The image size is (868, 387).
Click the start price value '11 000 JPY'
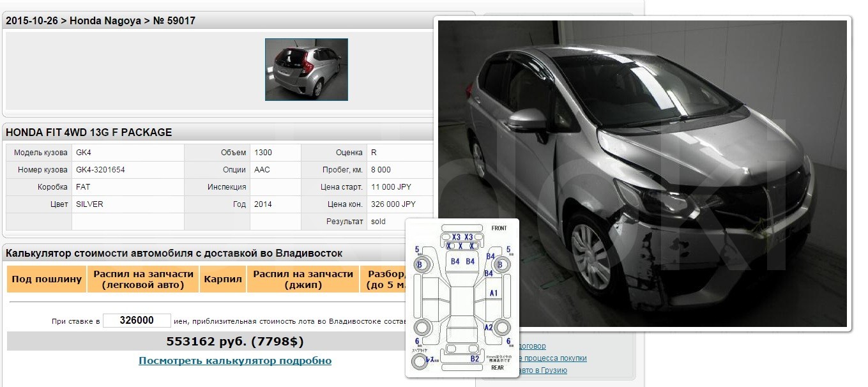click(392, 187)
